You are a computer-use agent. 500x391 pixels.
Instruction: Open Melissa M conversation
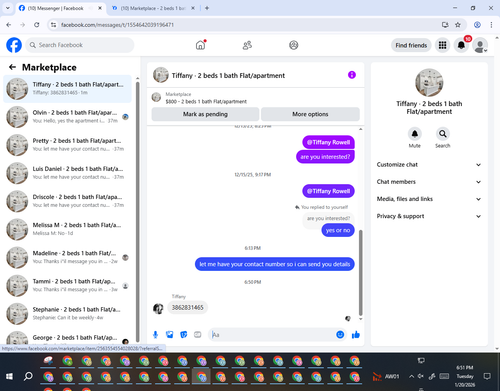pyautogui.click(x=67, y=229)
